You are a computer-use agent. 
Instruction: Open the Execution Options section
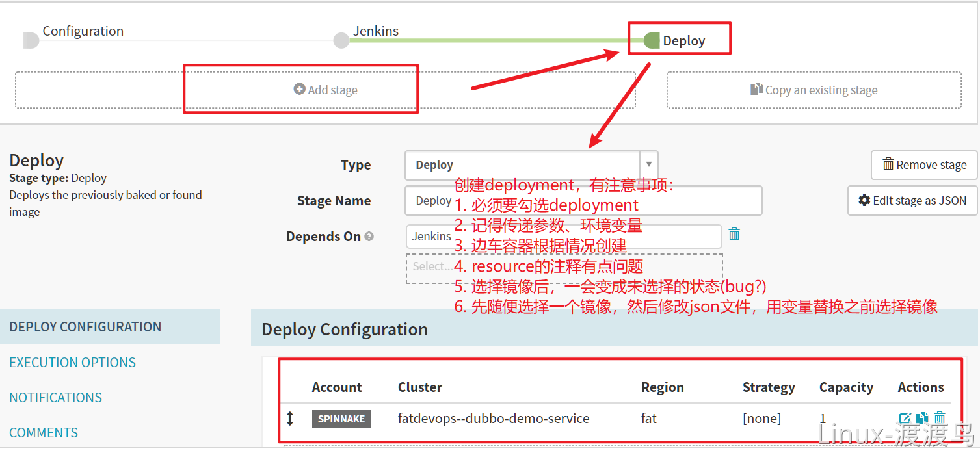(x=73, y=362)
